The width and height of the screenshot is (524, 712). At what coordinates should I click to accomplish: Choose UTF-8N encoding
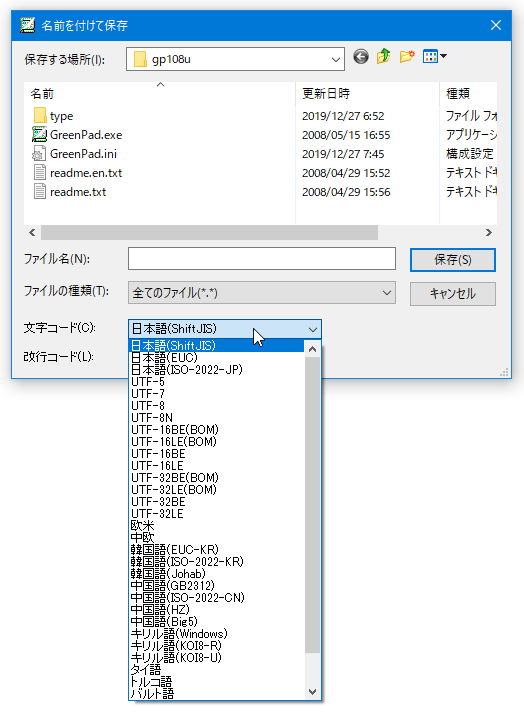[x=217, y=418]
